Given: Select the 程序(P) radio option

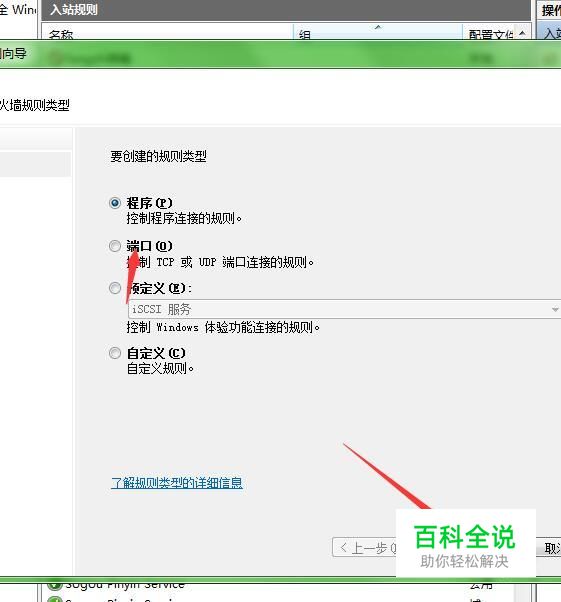Looking at the screenshot, I should pyautogui.click(x=114, y=203).
